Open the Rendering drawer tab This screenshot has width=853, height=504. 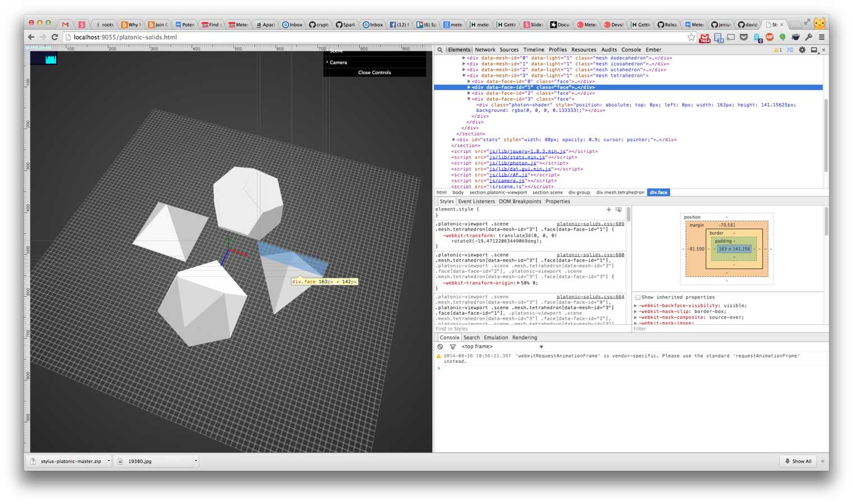click(x=525, y=338)
